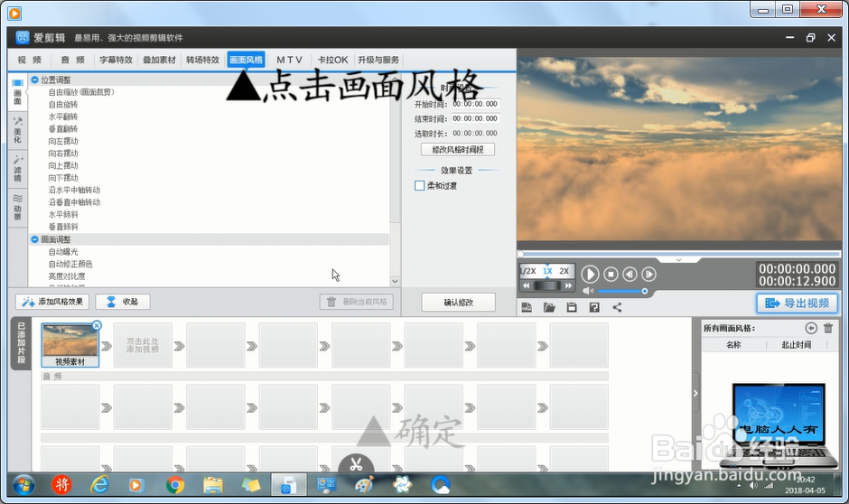Select the 垂直倾斜 effect
This screenshot has width=849, height=504.
pos(63,227)
